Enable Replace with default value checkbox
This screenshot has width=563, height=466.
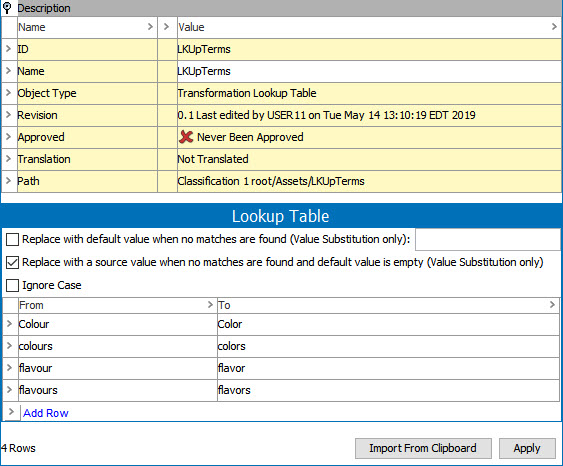point(13,239)
